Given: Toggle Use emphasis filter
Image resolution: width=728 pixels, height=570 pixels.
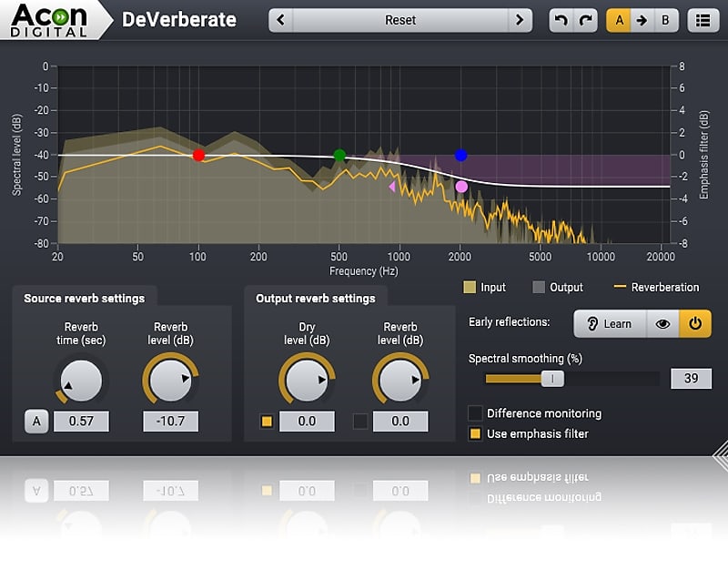Looking at the screenshot, I should (475, 433).
